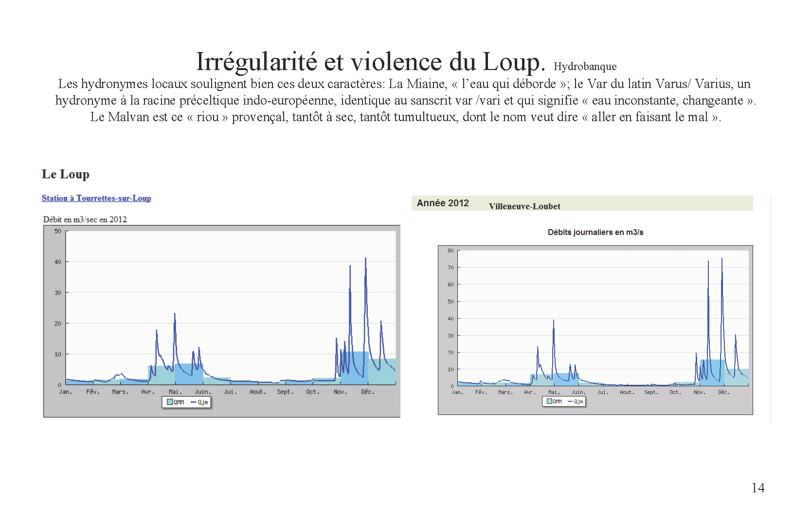The width and height of the screenshot is (812, 522).
Task: Click the November peak in Tourrettes chart
Action: [350, 266]
